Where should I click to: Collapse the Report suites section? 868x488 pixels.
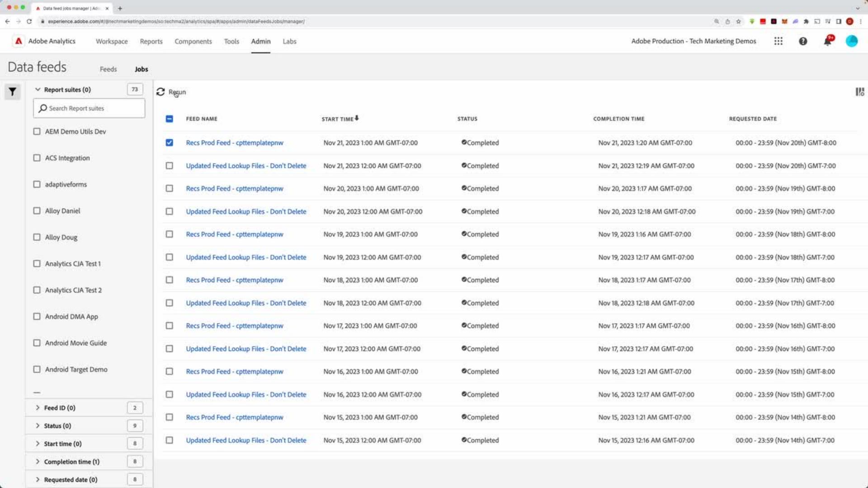pyautogui.click(x=38, y=89)
